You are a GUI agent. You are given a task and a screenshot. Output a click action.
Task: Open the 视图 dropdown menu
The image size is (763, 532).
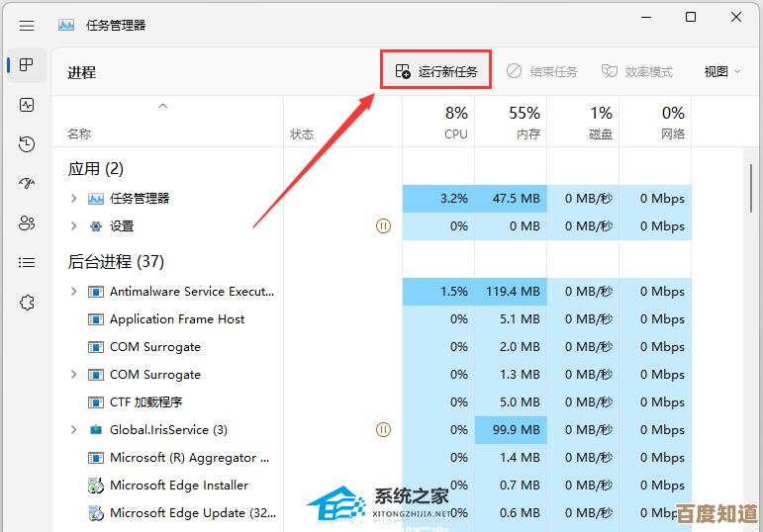(x=722, y=71)
